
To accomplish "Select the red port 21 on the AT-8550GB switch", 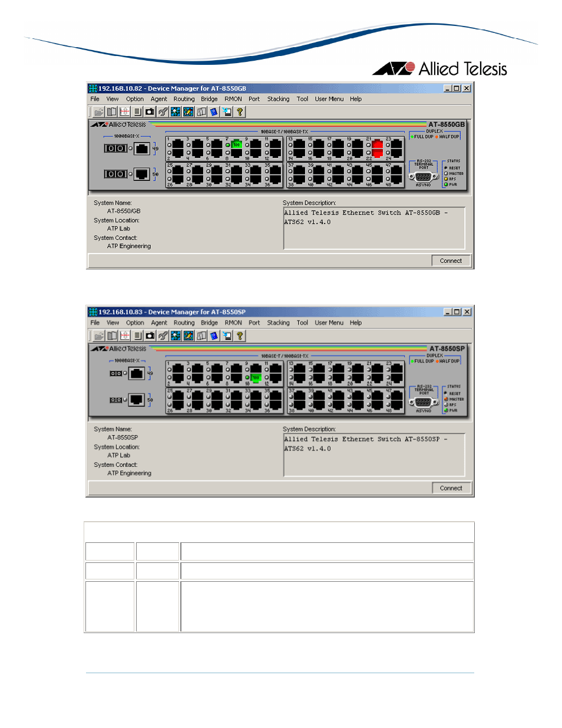I will pos(378,144).
